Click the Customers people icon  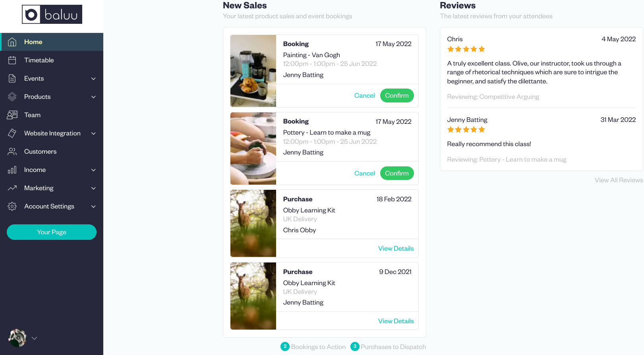12,151
